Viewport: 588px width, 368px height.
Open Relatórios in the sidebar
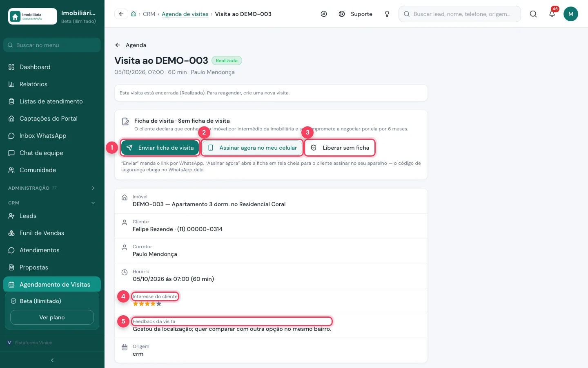tap(52, 84)
